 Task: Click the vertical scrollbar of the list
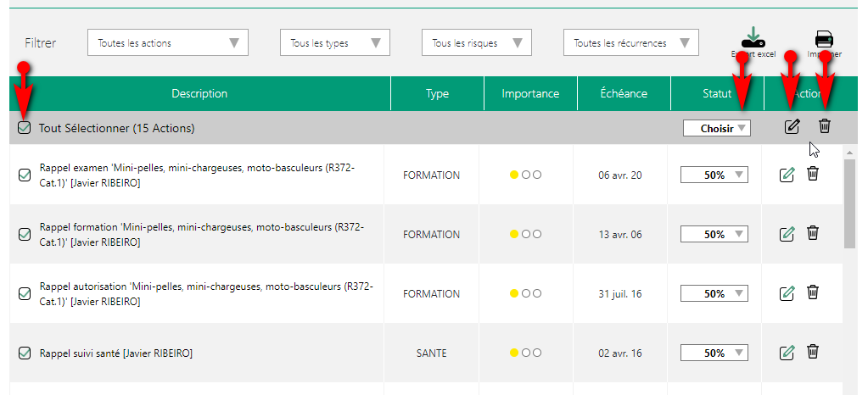pyautogui.click(x=850, y=203)
